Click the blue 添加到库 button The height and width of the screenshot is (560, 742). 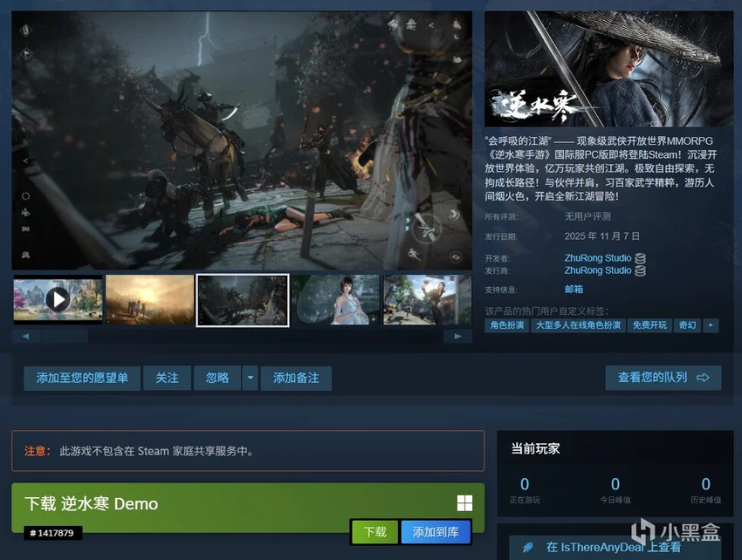pos(436,531)
